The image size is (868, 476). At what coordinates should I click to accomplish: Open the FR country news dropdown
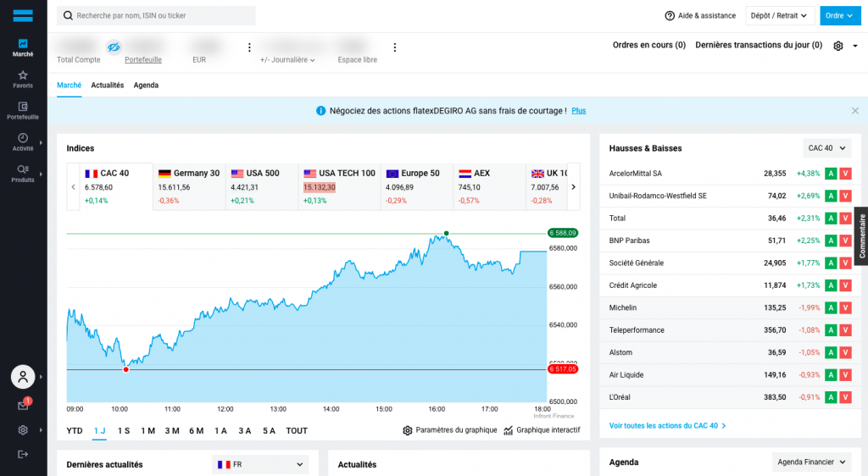point(260,464)
